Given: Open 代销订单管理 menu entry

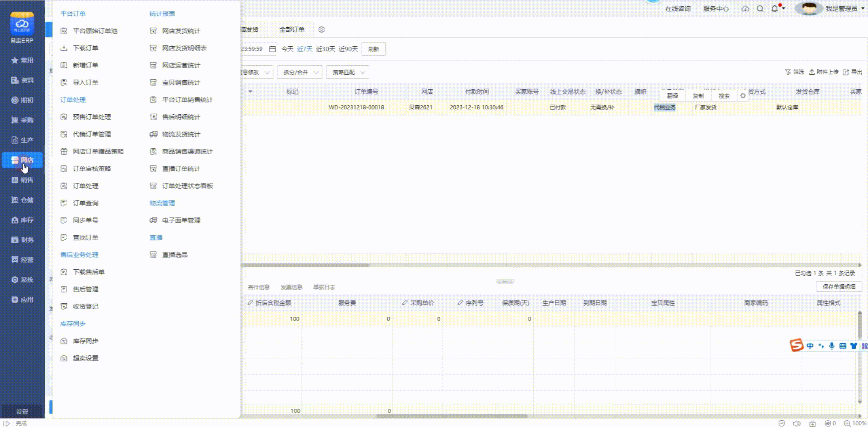Looking at the screenshot, I should pos(92,134).
